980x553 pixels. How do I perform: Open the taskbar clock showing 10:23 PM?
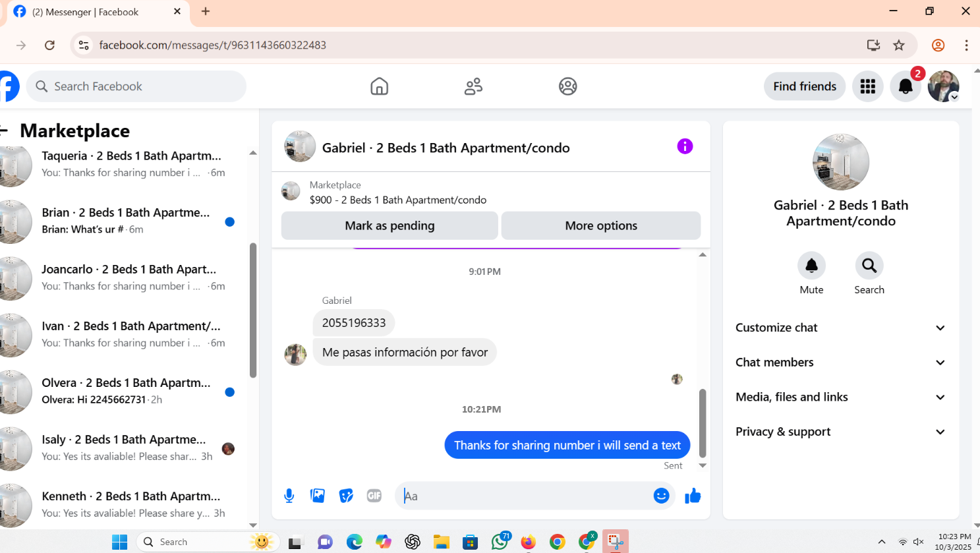click(x=954, y=542)
